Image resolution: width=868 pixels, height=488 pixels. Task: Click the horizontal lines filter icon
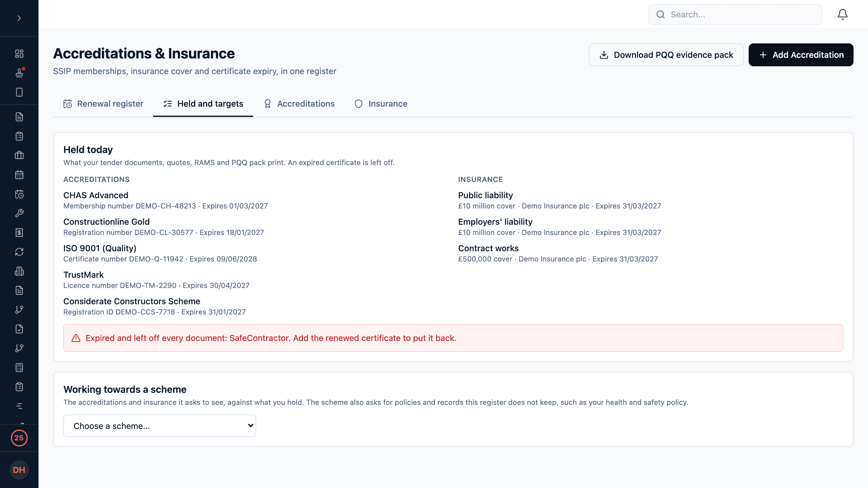(x=19, y=406)
